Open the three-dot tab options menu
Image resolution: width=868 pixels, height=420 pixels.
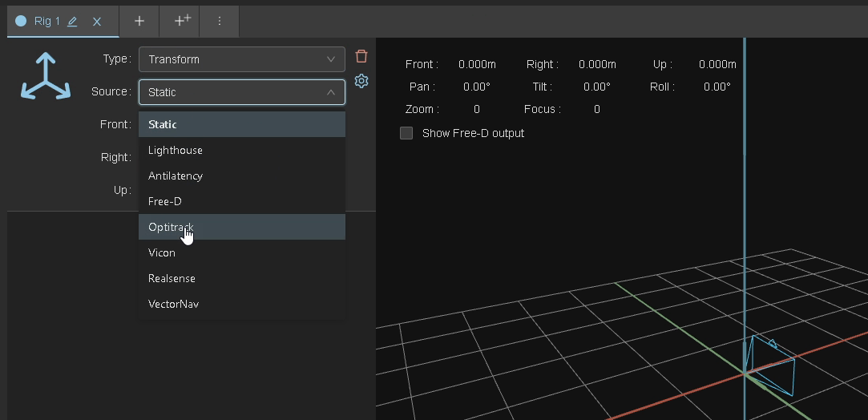[x=220, y=21]
